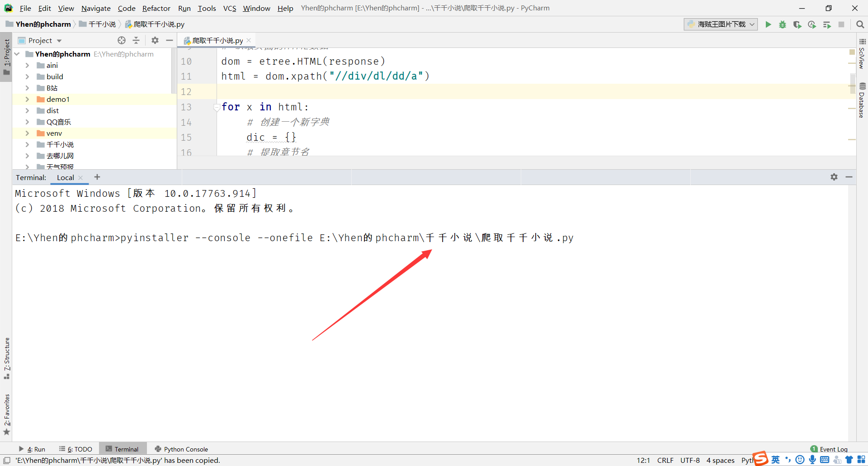
Task: Open the VCS menu
Action: coord(230,8)
